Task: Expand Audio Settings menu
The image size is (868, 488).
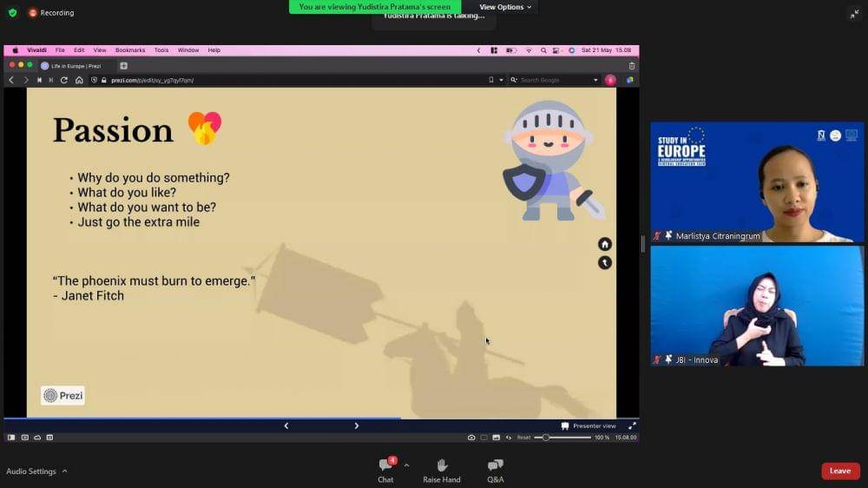Action: point(36,472)
